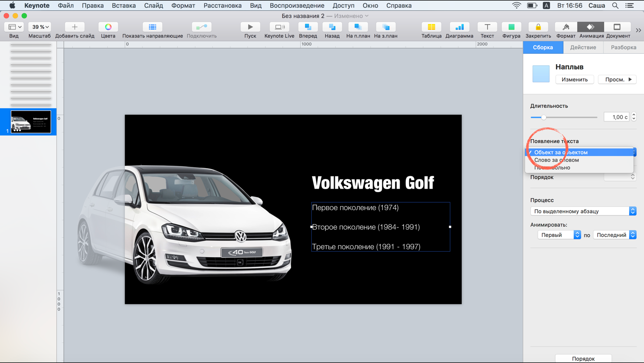Click the Lock (Закрепить) icon
This screenshot has width=644, height=363.
click(538, 27)
